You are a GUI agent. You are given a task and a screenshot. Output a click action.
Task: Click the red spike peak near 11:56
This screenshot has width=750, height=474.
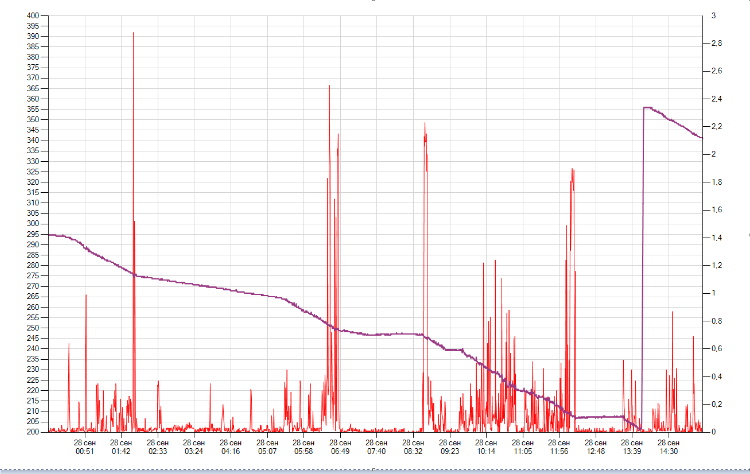573,169
